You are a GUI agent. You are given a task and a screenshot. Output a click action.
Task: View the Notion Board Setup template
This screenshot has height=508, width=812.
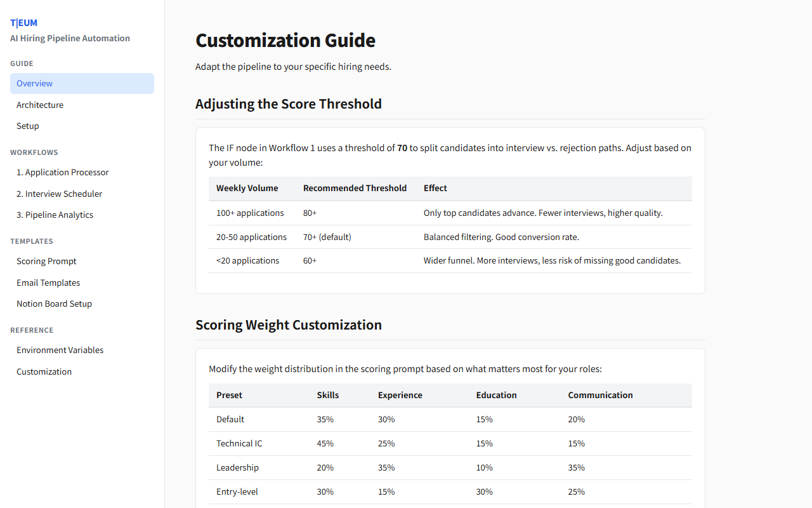click(54, 303)
